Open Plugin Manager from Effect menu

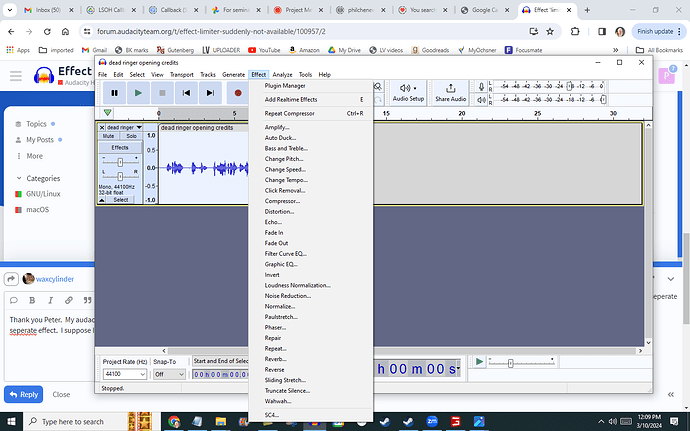pyautogui.click(x=285, y=86)
